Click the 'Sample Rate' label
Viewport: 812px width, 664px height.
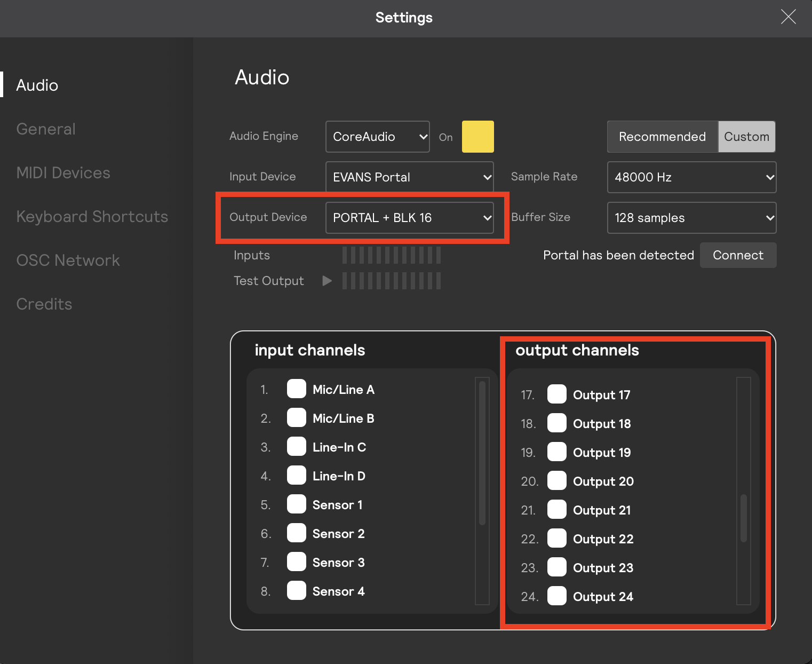(544, 177)
